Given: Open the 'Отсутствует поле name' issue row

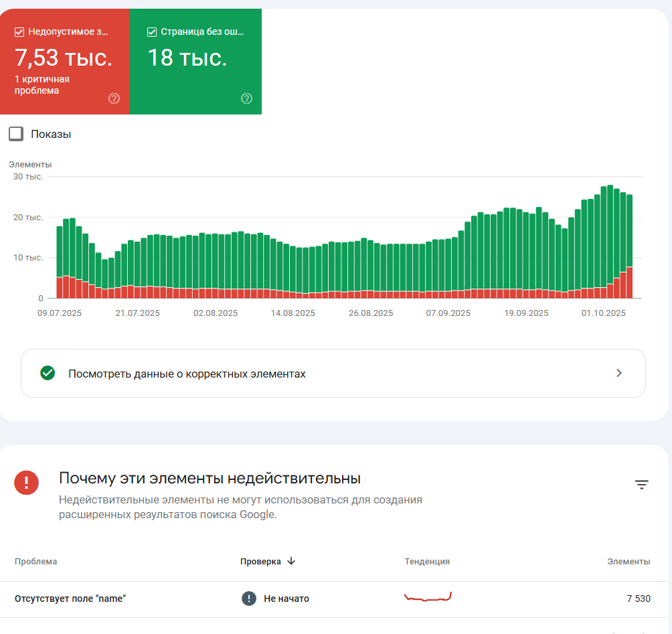Looking at the screenshot, I should pos(334,599).
